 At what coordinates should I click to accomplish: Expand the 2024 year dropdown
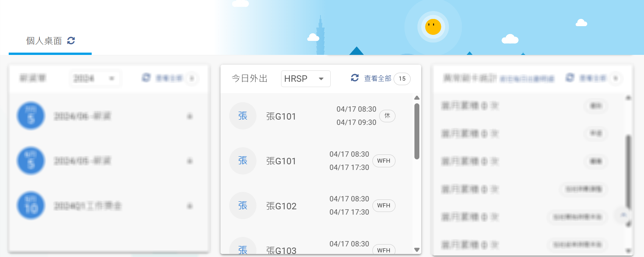click(x=95, y=78)
